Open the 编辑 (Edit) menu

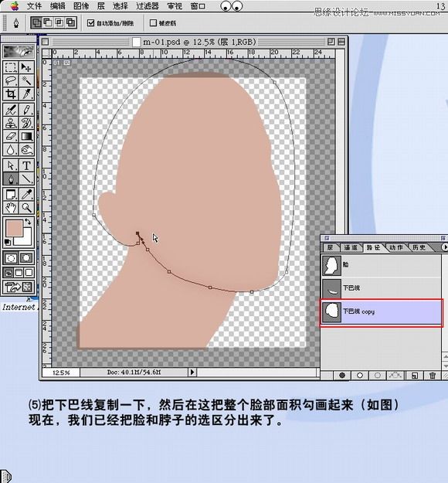[58, 6]
